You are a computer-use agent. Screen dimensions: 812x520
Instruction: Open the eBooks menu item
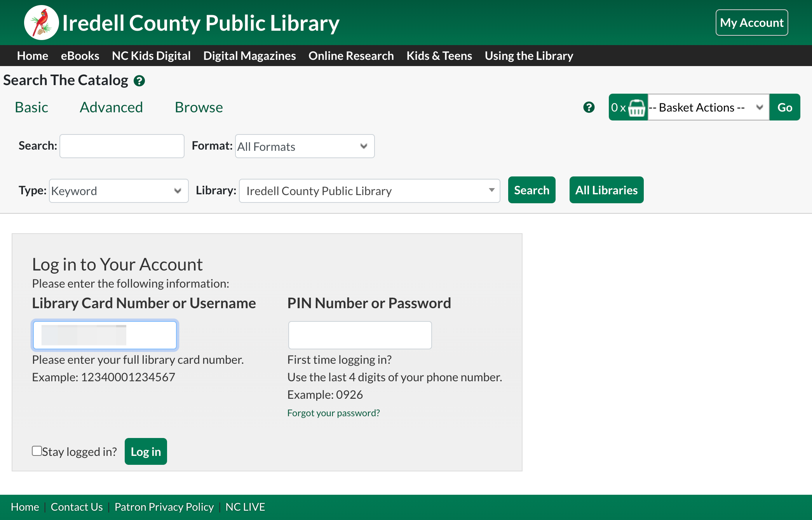pos(80,56)
